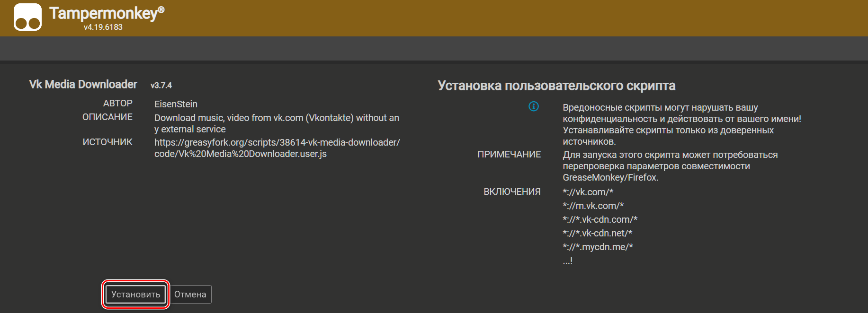The height and width of the screenshot is (313, 868).
Task: Click the script description text
Action: 277,123
